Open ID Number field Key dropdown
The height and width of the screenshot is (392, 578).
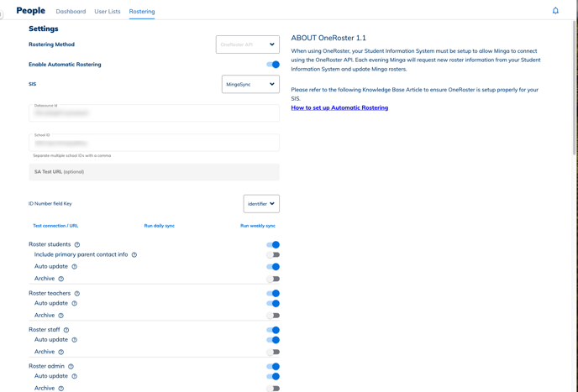coord(261,204)
